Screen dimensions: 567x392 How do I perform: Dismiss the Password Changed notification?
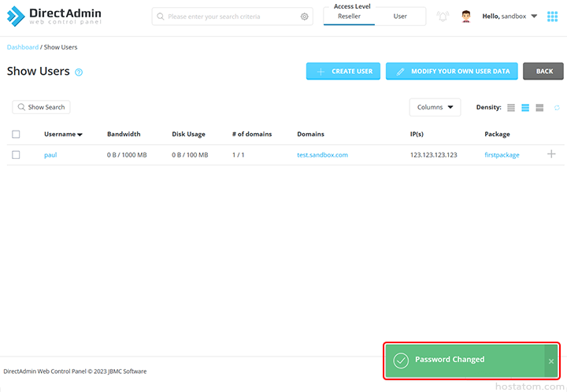[550, 361]
